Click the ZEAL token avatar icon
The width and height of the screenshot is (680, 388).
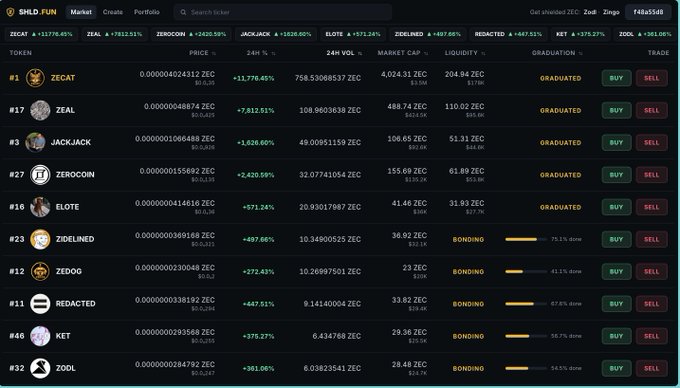40,110
